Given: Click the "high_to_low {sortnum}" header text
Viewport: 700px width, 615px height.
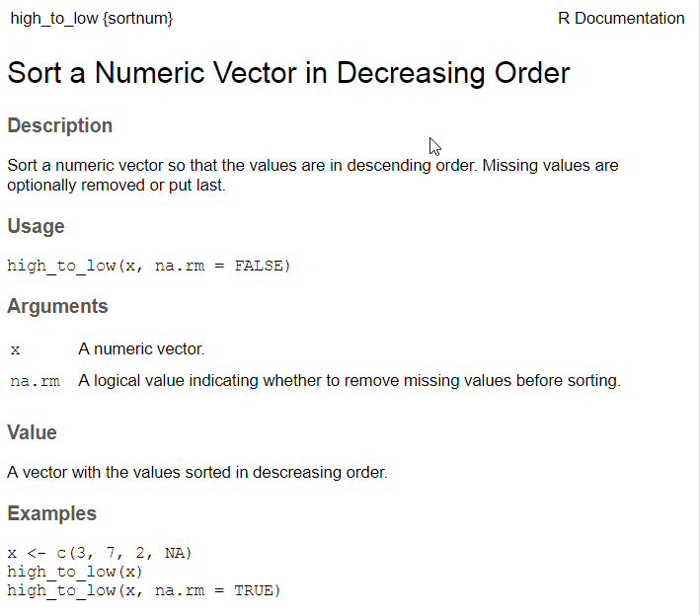Looking at the screenshot, I should coord(91,19).
